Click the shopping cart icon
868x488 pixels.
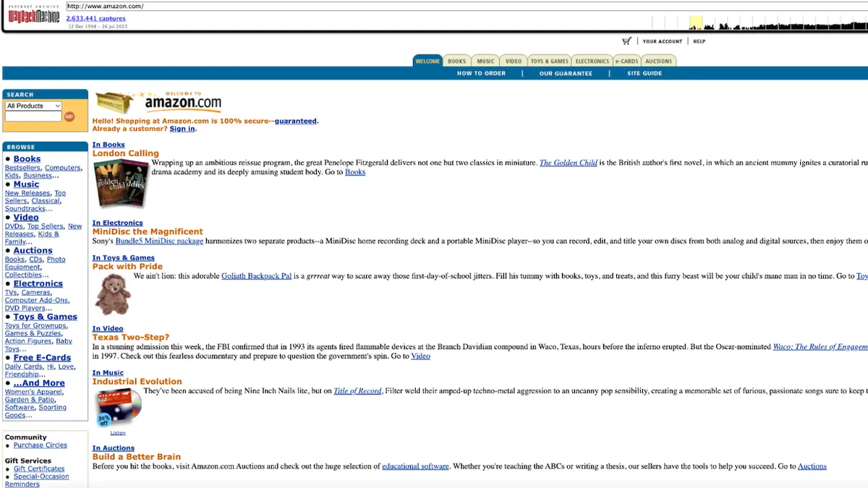(x=626, y=41)
